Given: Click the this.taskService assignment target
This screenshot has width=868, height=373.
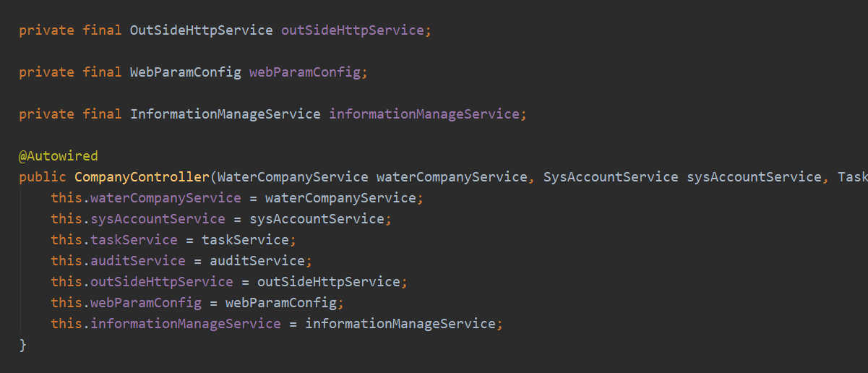Looking at the screenshot, I should click(x=134, y=240).
